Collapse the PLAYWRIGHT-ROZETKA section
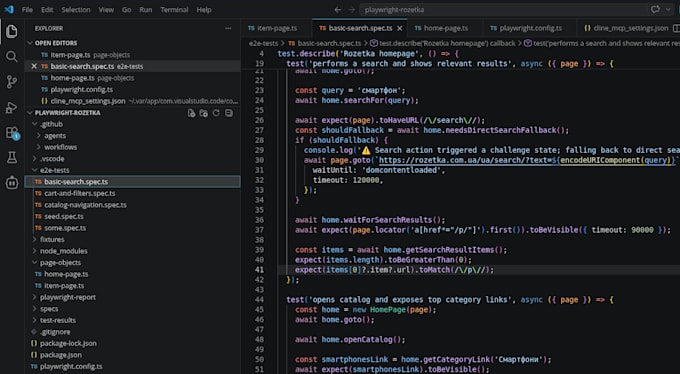Viewport: 680px width, 374px height. (x=30, y=113)
